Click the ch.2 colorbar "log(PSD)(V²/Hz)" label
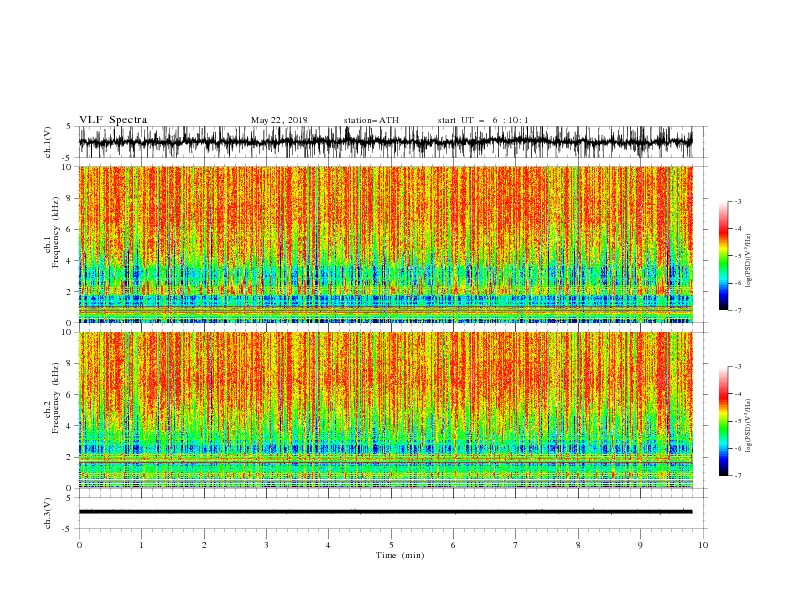This screenshot has width=792, height=612. pyautogui.click(x=748, y=426)
